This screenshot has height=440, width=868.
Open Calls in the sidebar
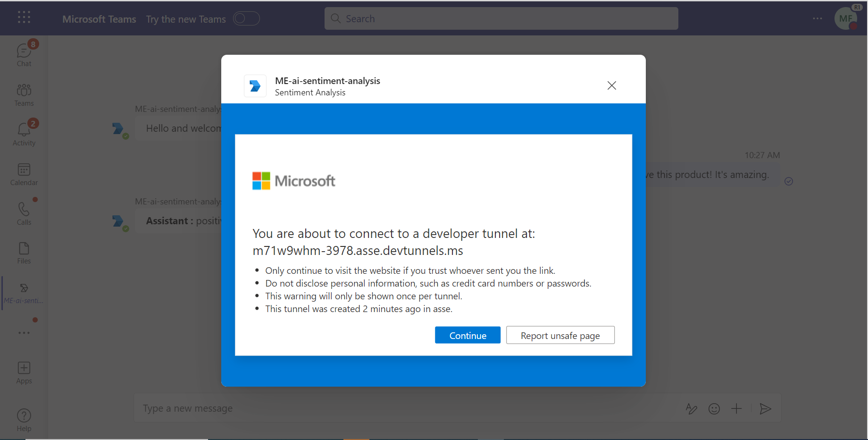24,214
